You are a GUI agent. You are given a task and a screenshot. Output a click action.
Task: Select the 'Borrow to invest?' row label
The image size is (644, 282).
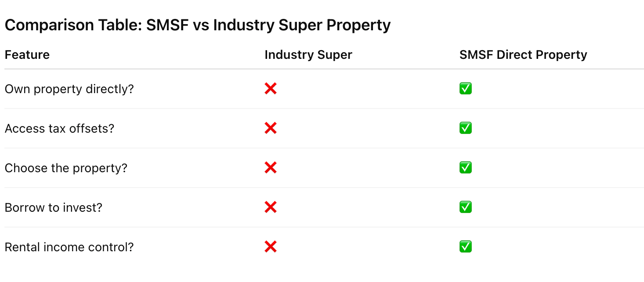(54, 207)
